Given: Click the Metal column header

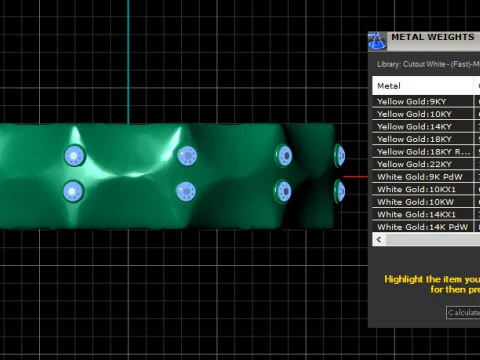Looking at the screenshot, I should click(x=423, y=86).
